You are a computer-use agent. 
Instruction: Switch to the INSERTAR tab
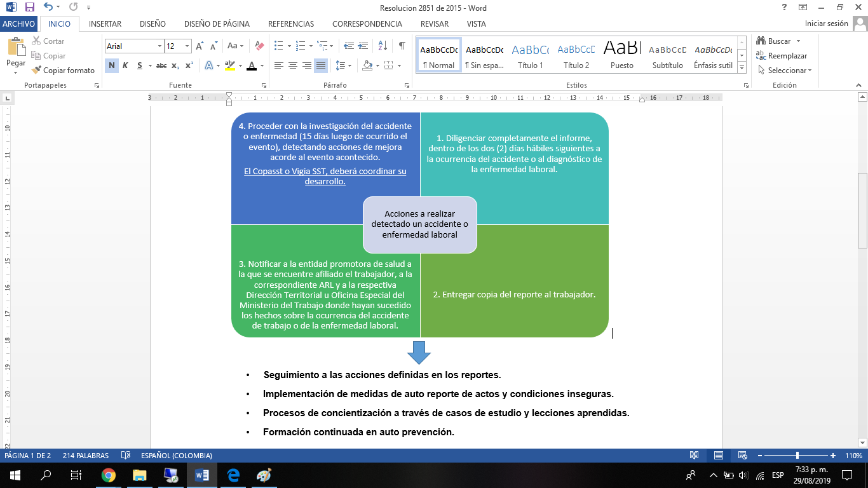point(105,24)
